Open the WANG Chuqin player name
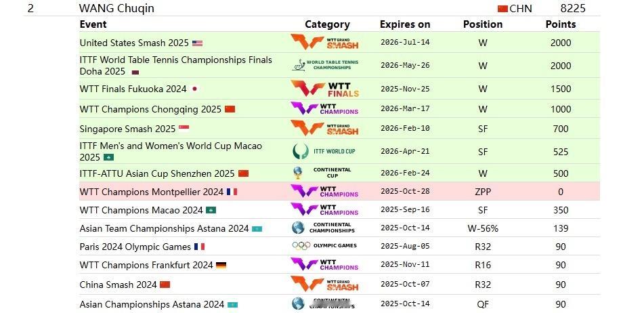Screen dimensions: 644x313 tap(116, 8)
